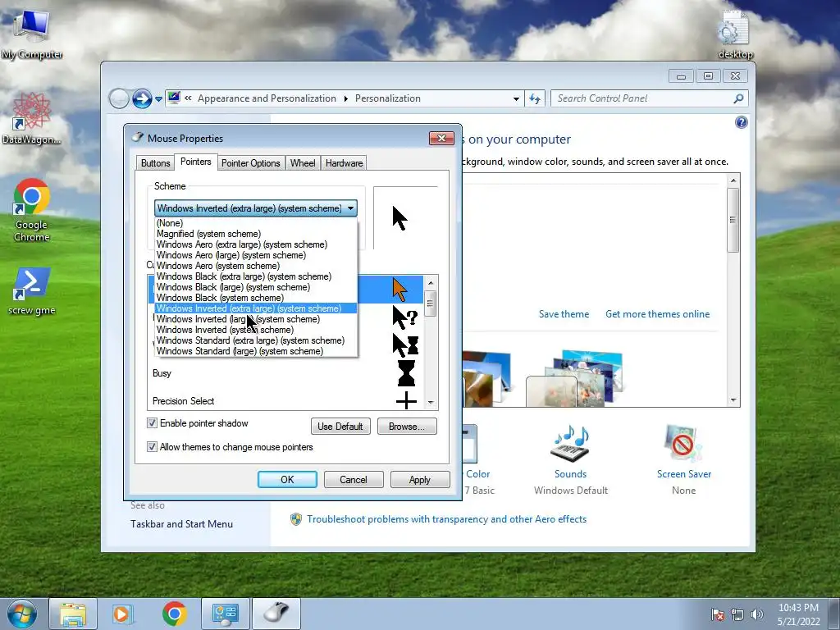The width and height of the screenshot is (840, 630).
Task: Choose Windows Inverted (large) scheme
Action: coord(256,319)
